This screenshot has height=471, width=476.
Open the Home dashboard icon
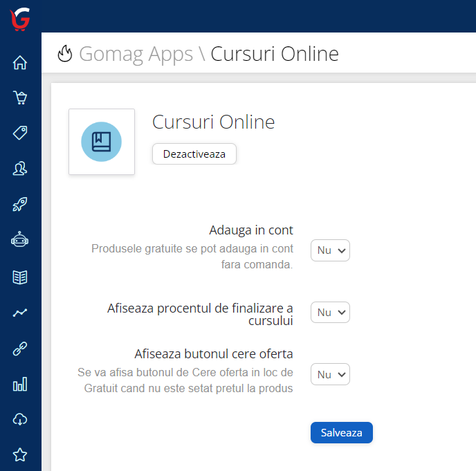click(x=20, y=62)
